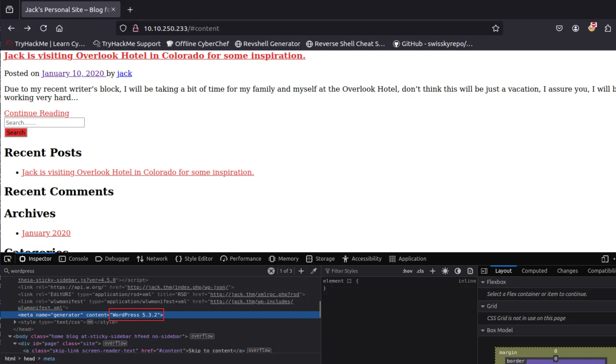Reload the current page
The width and height of the screenshot is (616, 364).
(44, 28)
